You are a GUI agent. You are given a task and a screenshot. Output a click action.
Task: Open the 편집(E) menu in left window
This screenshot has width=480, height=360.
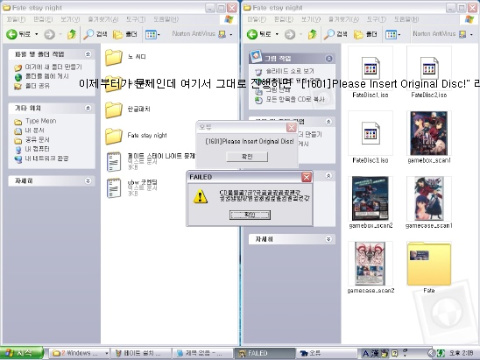tap(43, 19)
